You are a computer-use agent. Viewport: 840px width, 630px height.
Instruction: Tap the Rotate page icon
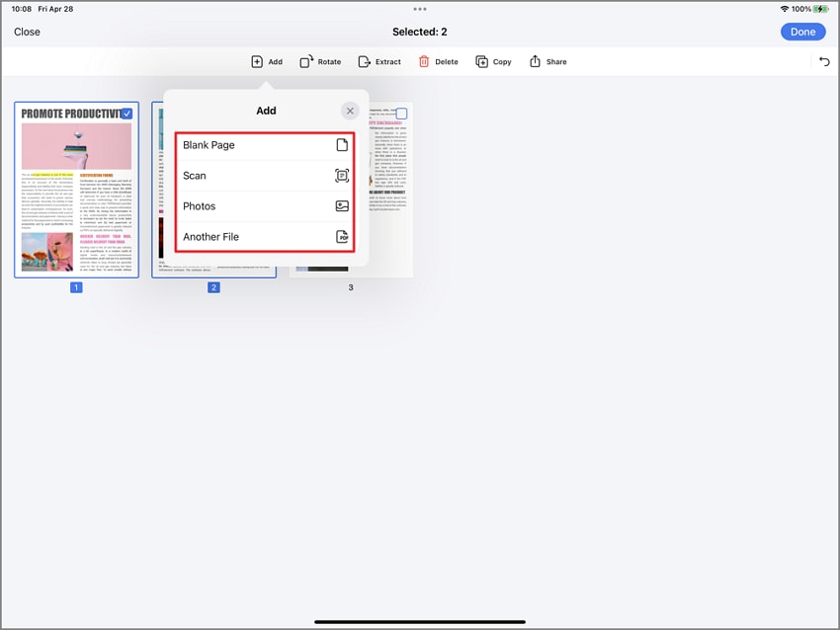tap(306, 62)
